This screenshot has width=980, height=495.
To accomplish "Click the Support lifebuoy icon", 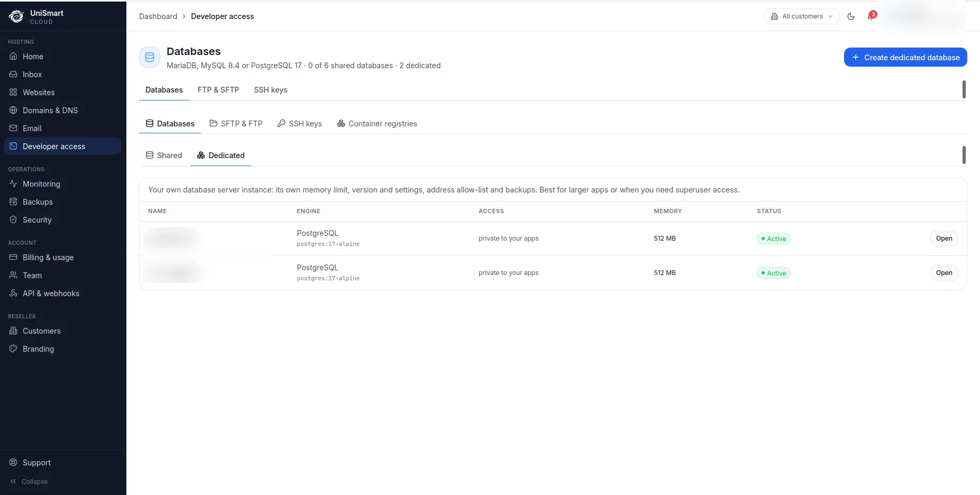I will pyautogui.click(x=13, y=462).
